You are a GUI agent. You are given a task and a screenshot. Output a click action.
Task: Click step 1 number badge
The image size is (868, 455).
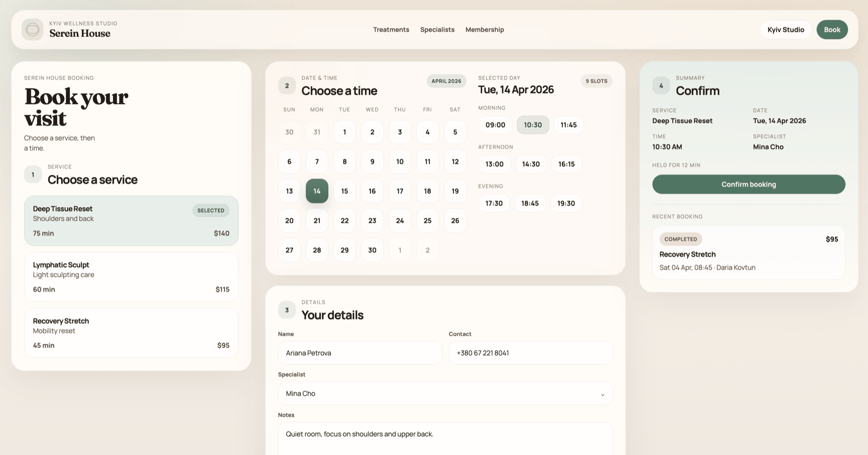pos(33,175)
